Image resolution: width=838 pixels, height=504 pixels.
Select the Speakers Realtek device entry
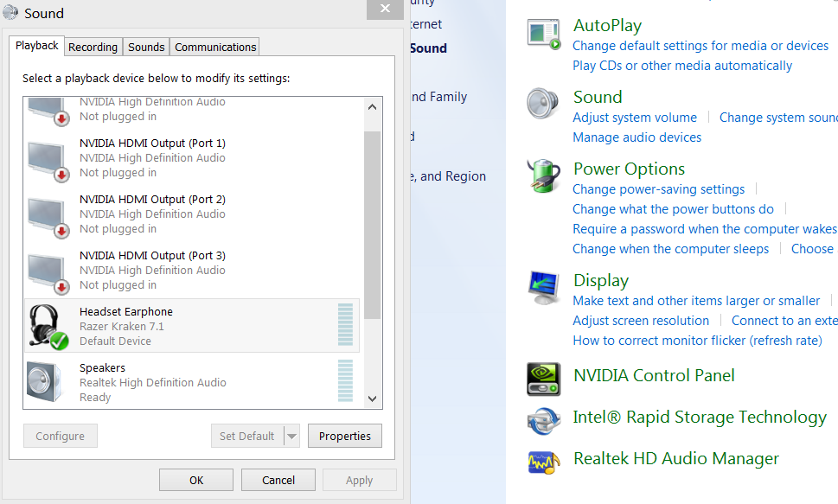[192, 381]
